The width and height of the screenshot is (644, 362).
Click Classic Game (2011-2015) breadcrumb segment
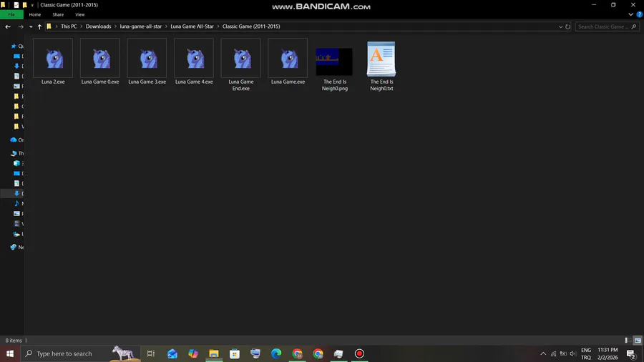pos(251,26)
